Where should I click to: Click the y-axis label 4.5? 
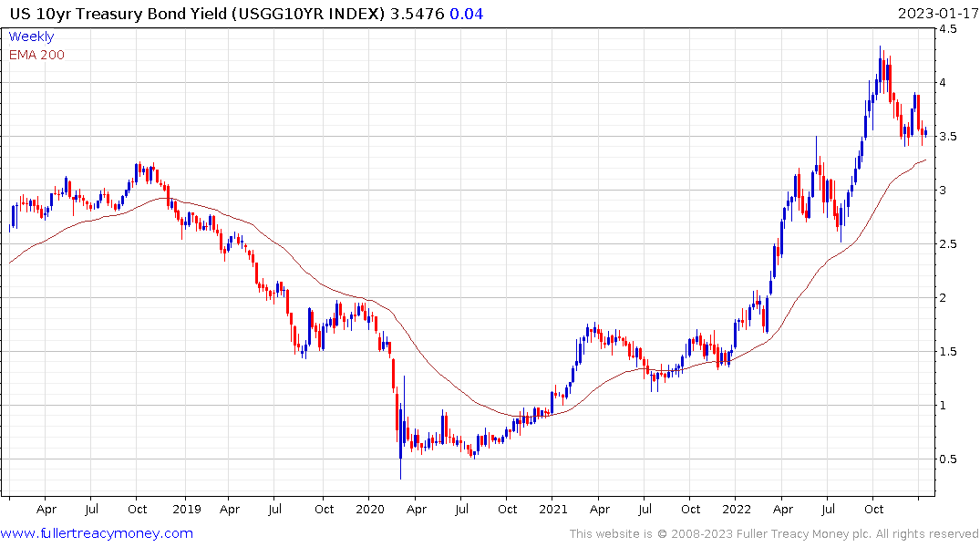pos(947,29)
